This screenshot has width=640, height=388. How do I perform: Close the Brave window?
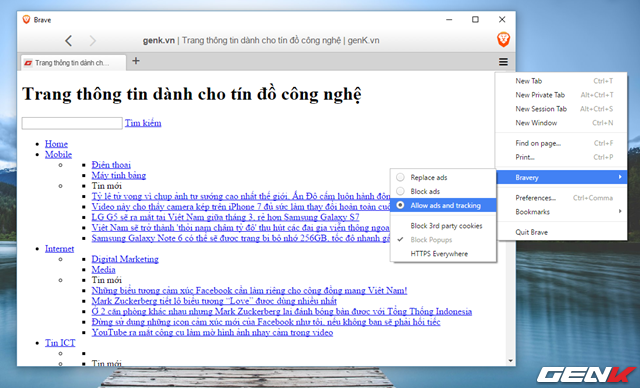click(502, 20)
